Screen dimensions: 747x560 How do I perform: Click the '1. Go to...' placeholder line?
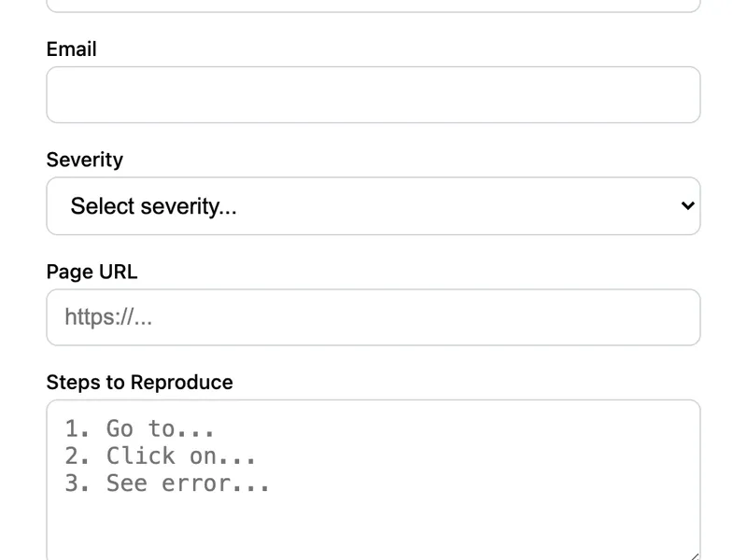click(140, 428)
